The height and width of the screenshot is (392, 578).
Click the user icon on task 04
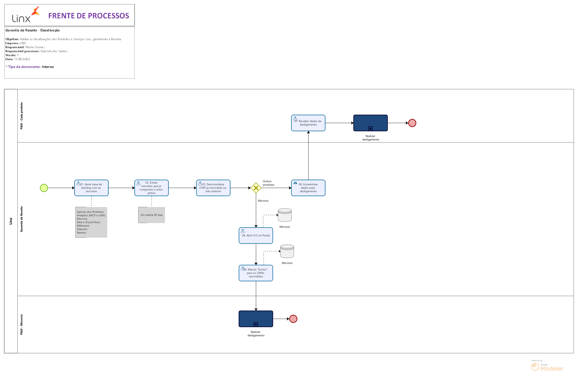tap(243, 231)
